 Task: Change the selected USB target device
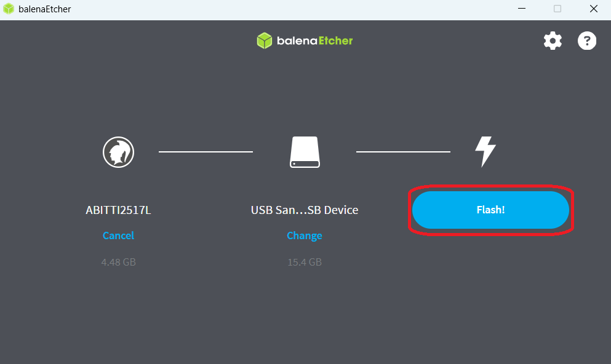[305, 235]
